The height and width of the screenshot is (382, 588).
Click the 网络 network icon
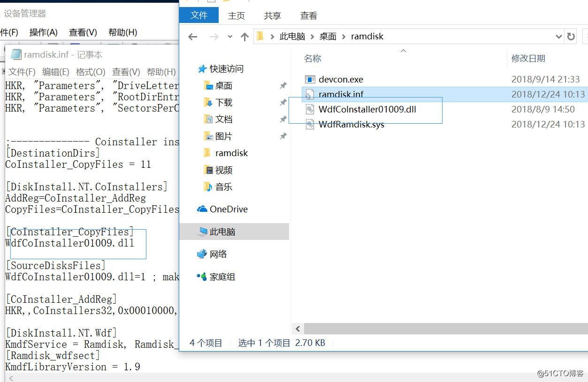click(x=202, y=254)
